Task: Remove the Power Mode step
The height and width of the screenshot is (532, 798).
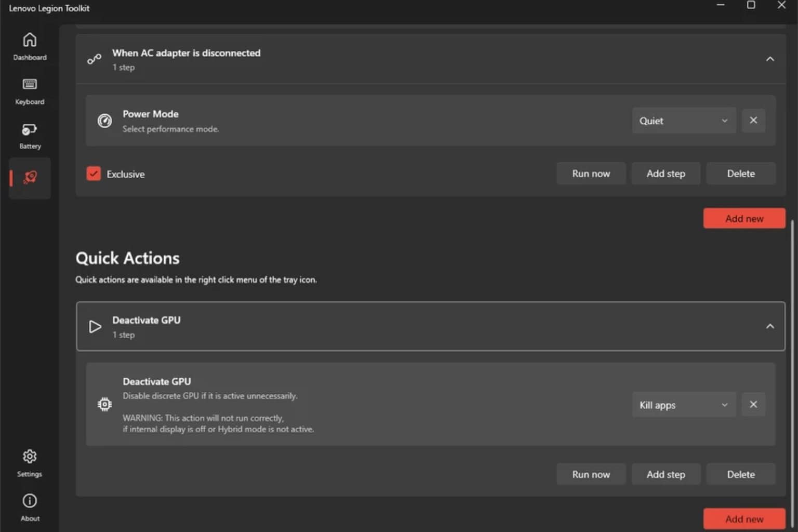Action: coord(753,121)
